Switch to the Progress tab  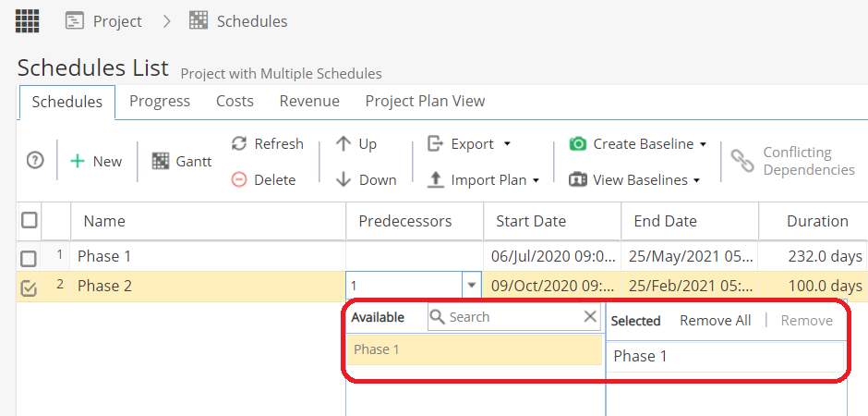(x=160, y=101)
